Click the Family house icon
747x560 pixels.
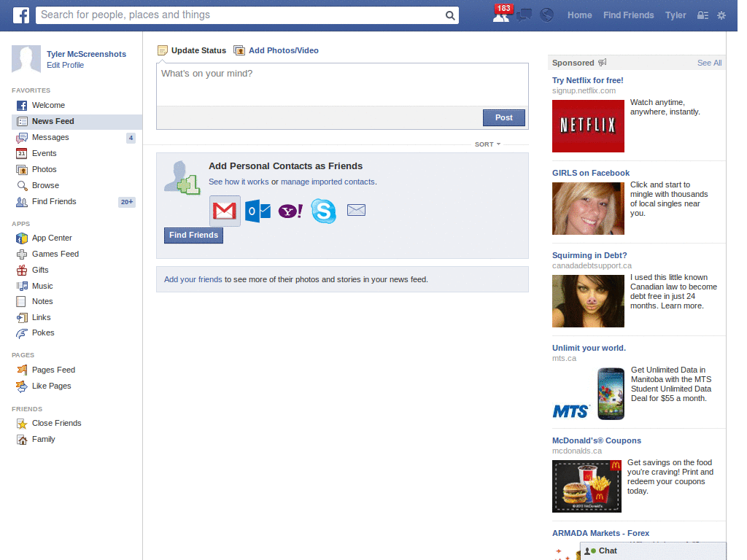point(22,440)
